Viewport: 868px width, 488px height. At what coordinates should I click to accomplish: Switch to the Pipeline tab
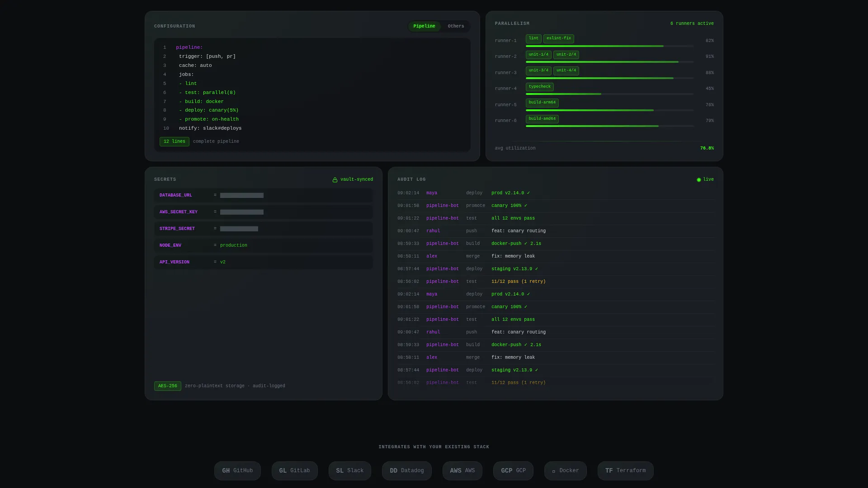pos(424,26)
